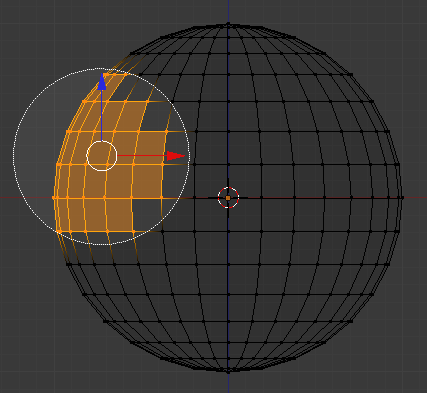This screenshot has width=427, height=393.
Task: Select the rightmost vertex on the sphere's equator
Action: [402, 198]
